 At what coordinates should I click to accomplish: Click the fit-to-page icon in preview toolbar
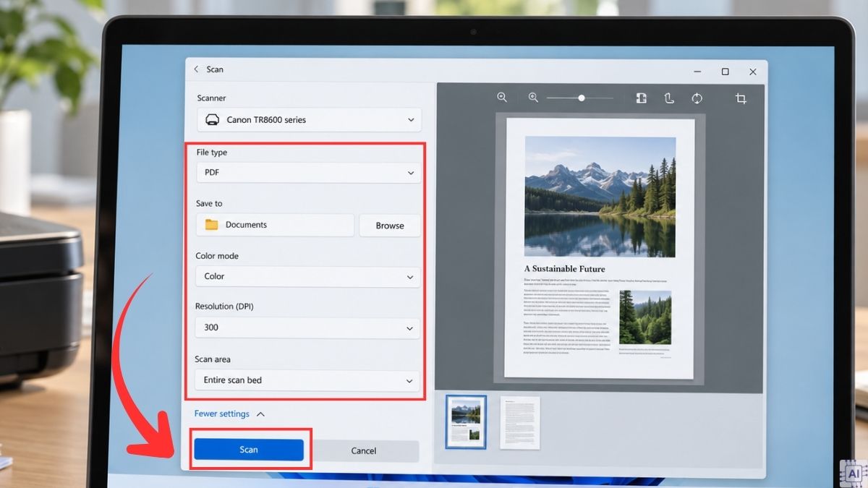pyautogui.click(x=641, y=98)
